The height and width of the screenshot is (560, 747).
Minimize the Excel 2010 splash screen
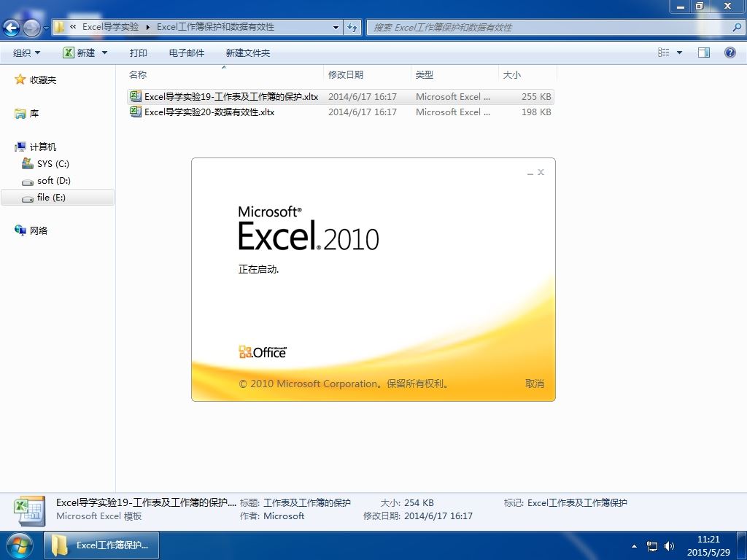coord(530,173)
